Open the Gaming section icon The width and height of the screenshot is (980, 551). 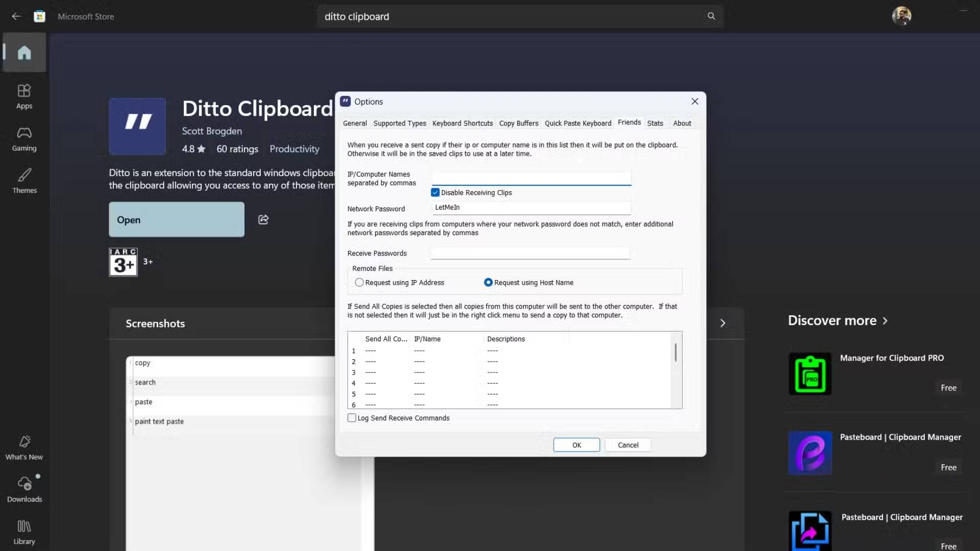[x=24, y=139]
